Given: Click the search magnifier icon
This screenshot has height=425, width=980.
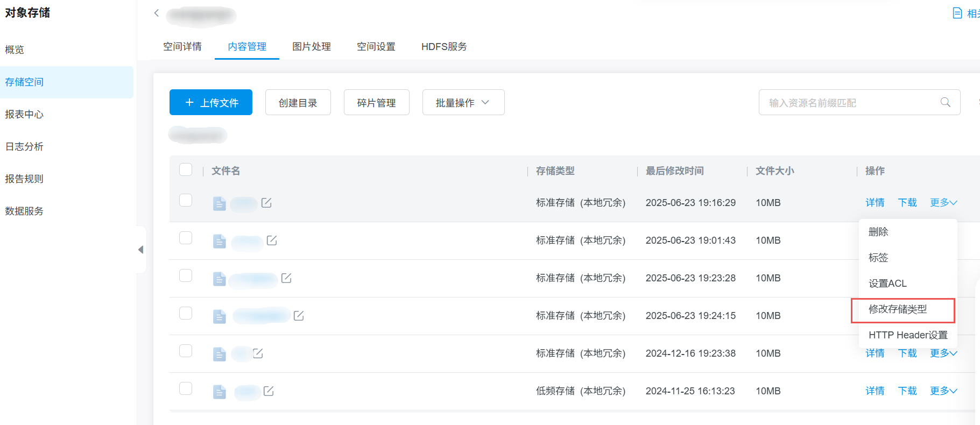Looking at the screenshot, I should pyautogui.click(x=945, y=102).
